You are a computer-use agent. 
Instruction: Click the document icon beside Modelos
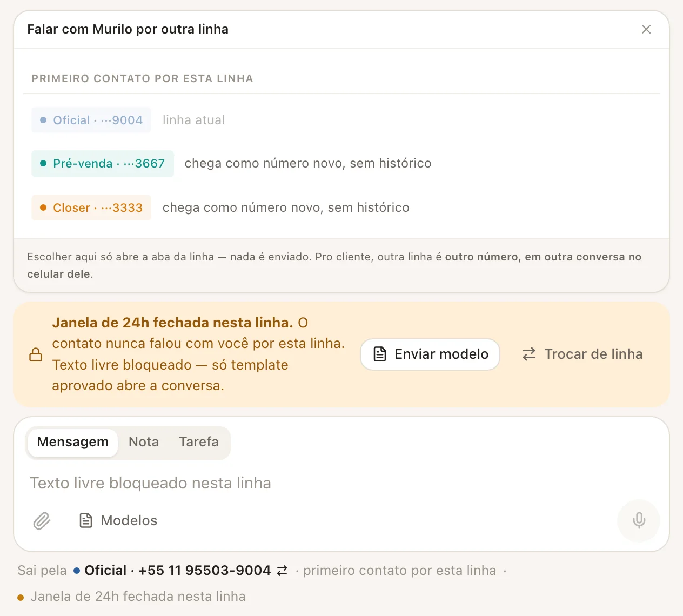(86, 520)
